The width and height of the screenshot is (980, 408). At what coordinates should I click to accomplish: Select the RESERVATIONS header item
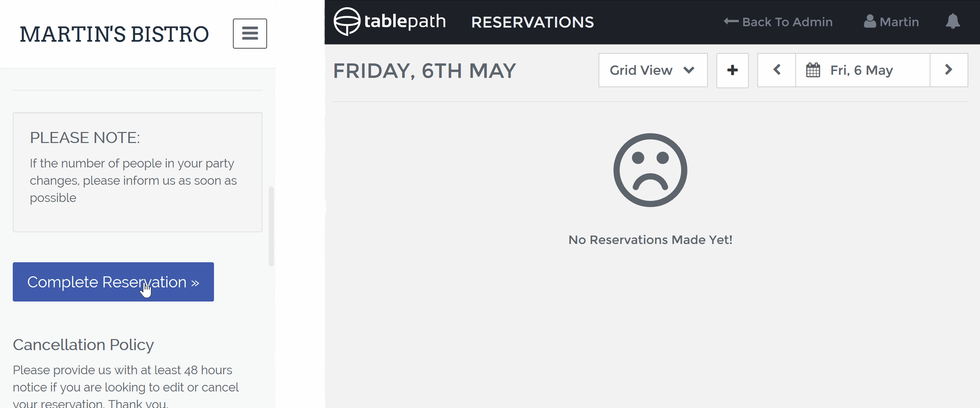point(532,22)
